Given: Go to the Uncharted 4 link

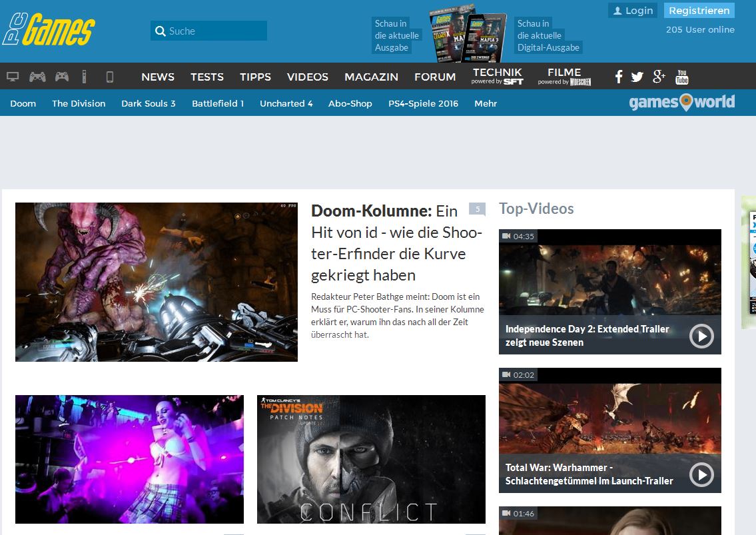Looking at the screenshot, I should 286,103.
